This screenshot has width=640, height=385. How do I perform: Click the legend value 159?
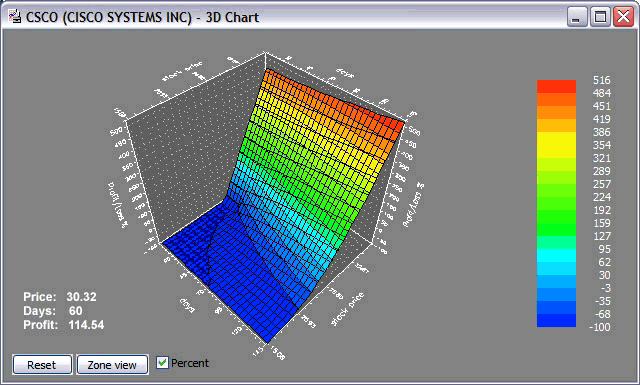point(602,223)
